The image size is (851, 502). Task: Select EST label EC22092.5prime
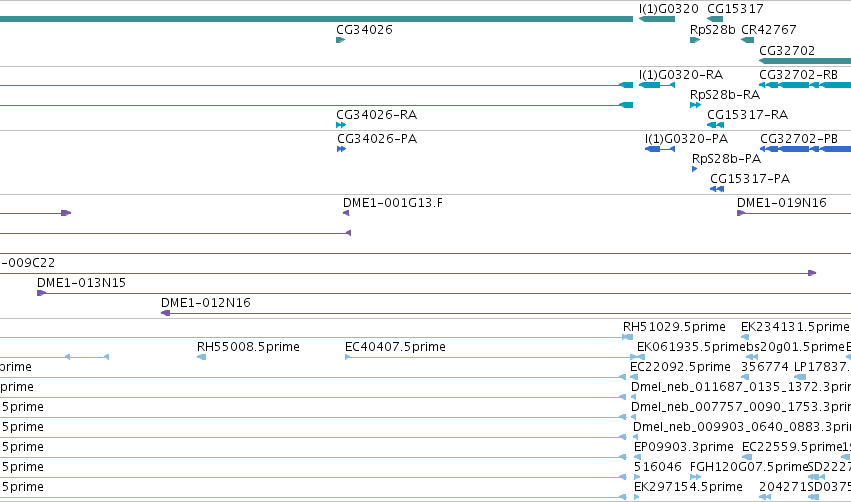point(680,367)
